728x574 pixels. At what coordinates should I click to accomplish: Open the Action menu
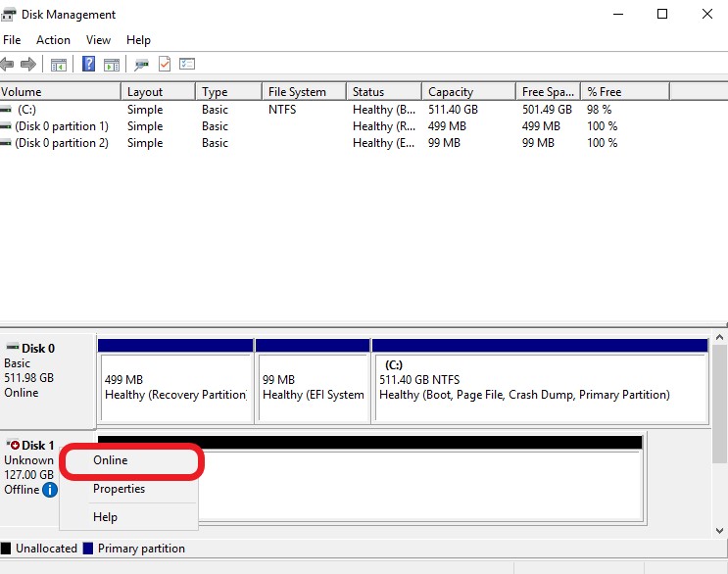point(53,40)
